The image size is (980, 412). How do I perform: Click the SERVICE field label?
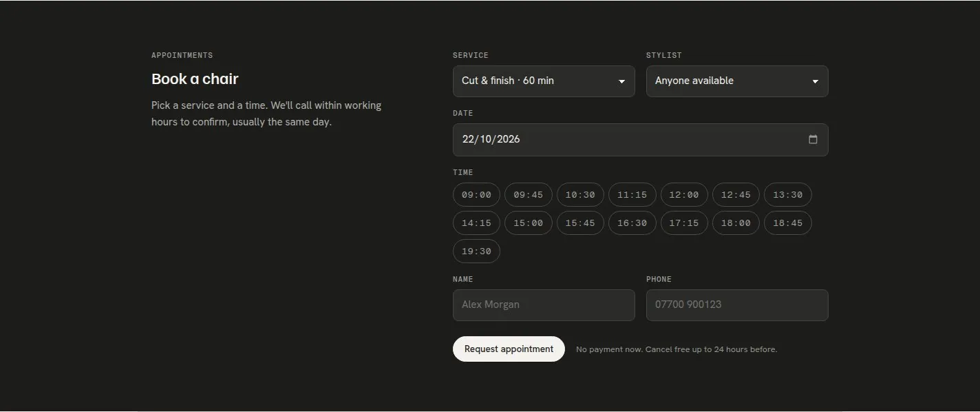tap(471, 55)
